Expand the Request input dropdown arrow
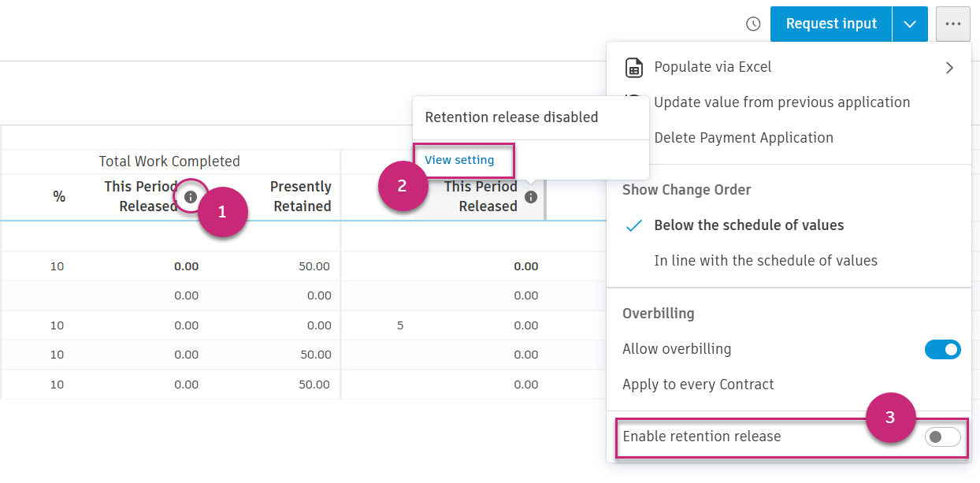The image size is (980, 483). point(910,24)
